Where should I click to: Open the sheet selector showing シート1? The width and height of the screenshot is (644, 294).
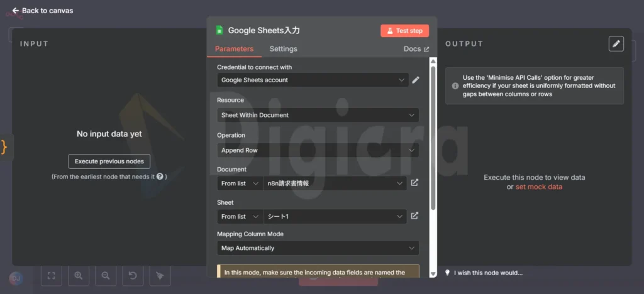(335, 217)
